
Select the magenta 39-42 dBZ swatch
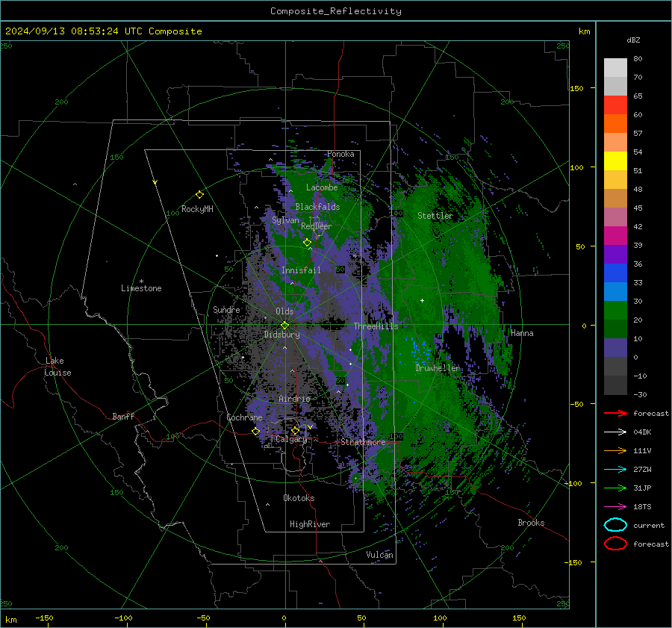pos(615,236)
